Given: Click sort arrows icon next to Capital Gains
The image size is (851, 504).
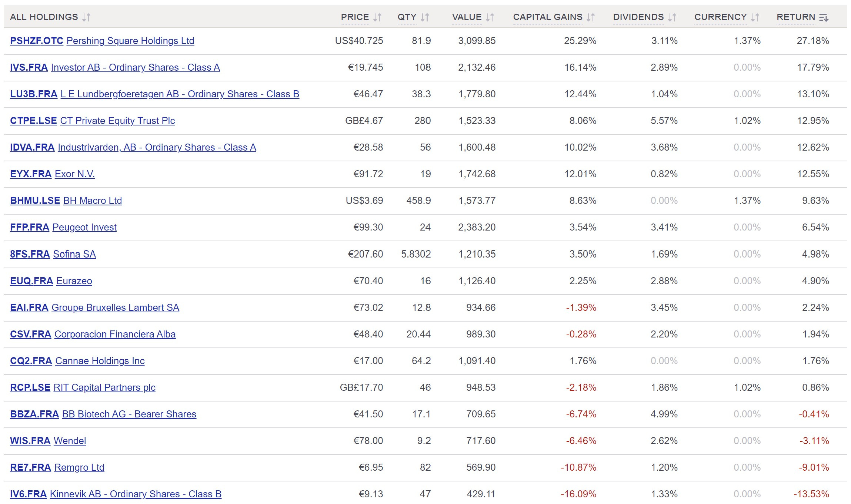Looking at the screenshot, I should click(x=591, y=17).
